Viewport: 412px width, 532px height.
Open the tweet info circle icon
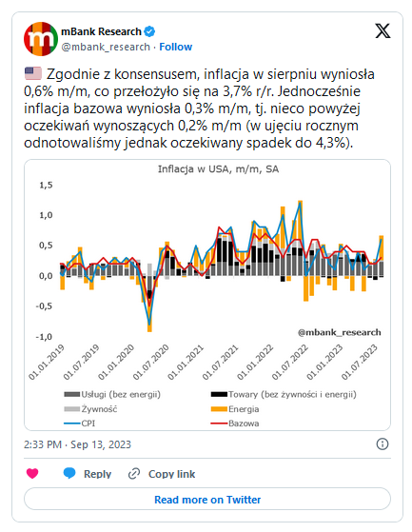383,443
